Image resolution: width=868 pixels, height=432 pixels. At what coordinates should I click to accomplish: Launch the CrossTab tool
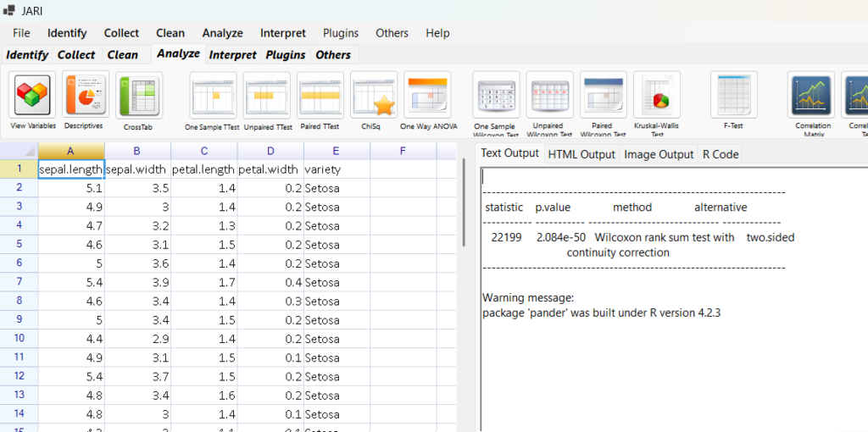point(138,96)
